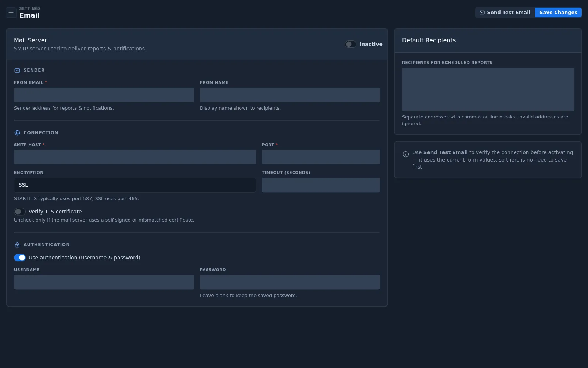Viewport: 588px width, 368px height.
Task: Click the Connection globe icon
Action: pos(17,133)
